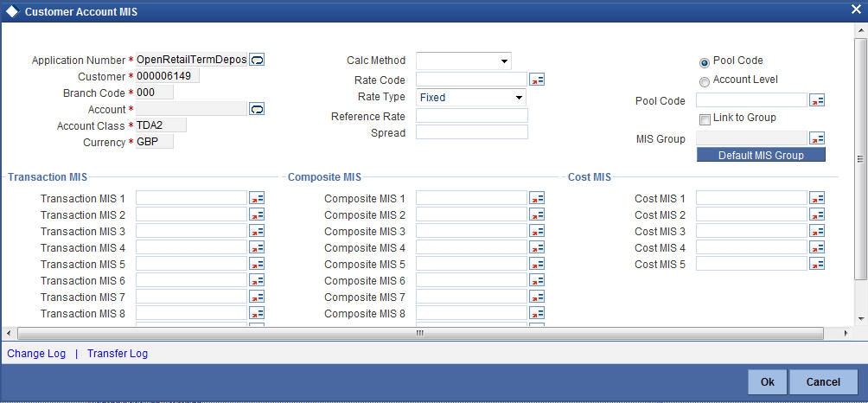This screenshot has height=403, width=868.
Task: Click the vertical scrollbar down arrow
Action: (x=860, y=319)
